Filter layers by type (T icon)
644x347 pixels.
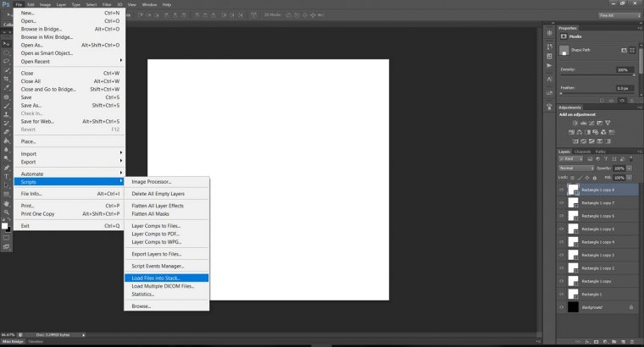(606, 159)
